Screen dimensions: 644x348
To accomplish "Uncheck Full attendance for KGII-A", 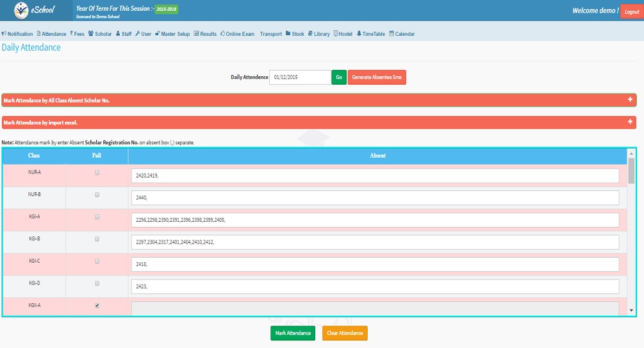I will pos(97,306).
